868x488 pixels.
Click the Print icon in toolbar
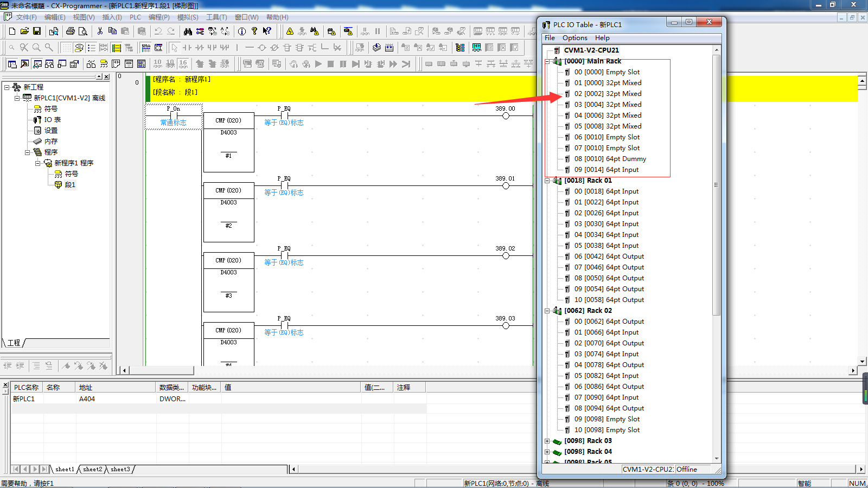[70, 31]
